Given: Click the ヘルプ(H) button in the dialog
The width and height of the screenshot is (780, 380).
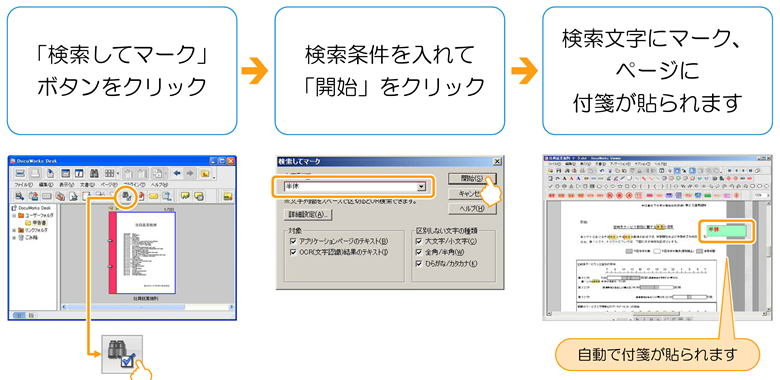Looking at the screenshot, I should 472,209.
